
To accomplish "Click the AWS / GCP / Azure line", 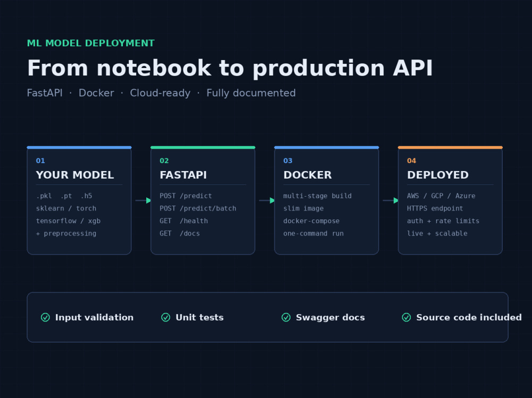I will pyautogui.click(x=441, y=196).
